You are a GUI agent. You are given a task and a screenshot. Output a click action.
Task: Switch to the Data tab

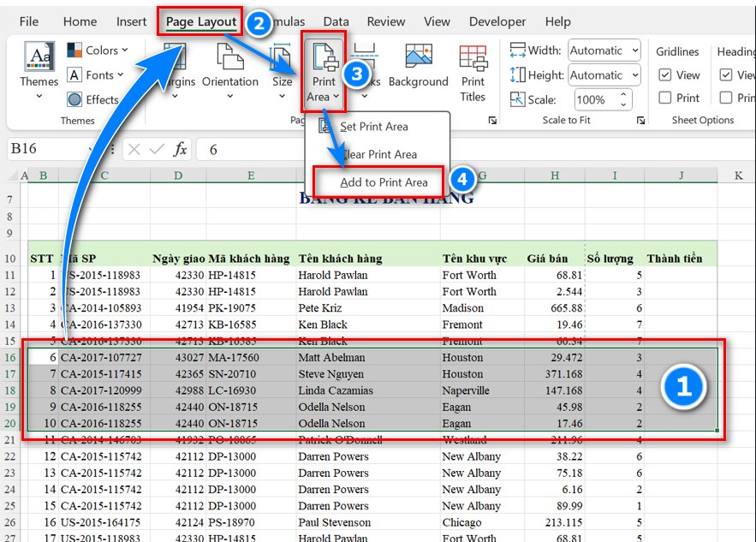(336, 21)
